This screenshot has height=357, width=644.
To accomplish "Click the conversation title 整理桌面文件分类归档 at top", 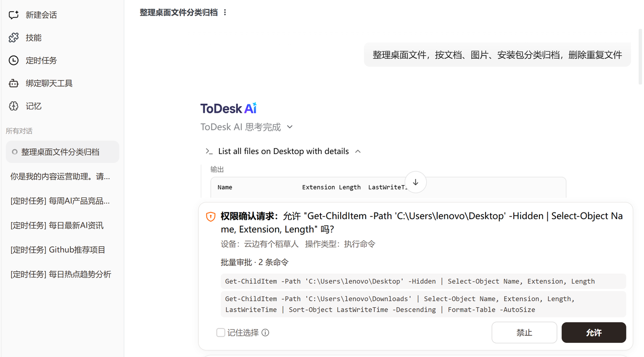I will point(179,13).
